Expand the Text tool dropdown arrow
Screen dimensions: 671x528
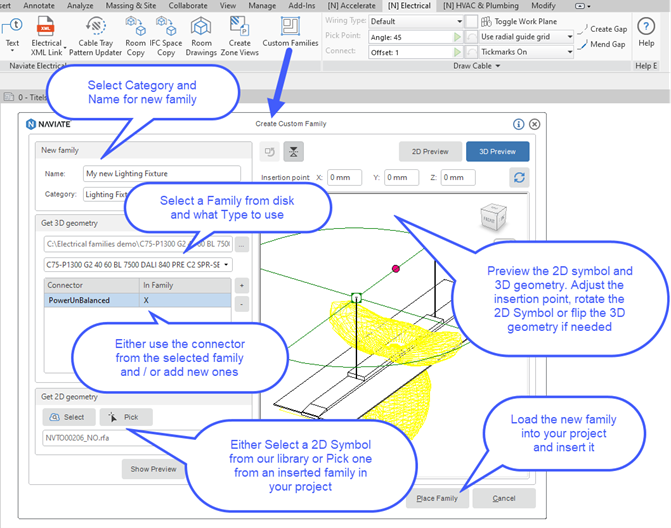pos(12,51)
